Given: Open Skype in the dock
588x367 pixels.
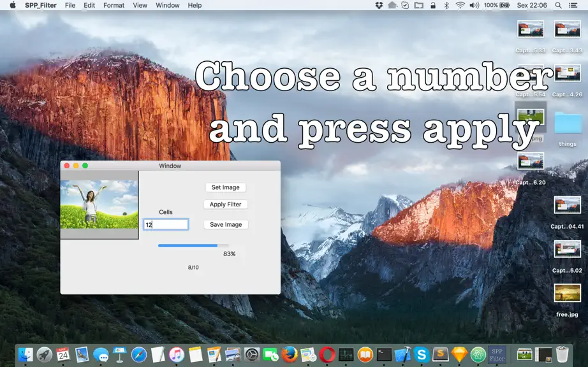Looking at the screenshot, I should (422, 354).
